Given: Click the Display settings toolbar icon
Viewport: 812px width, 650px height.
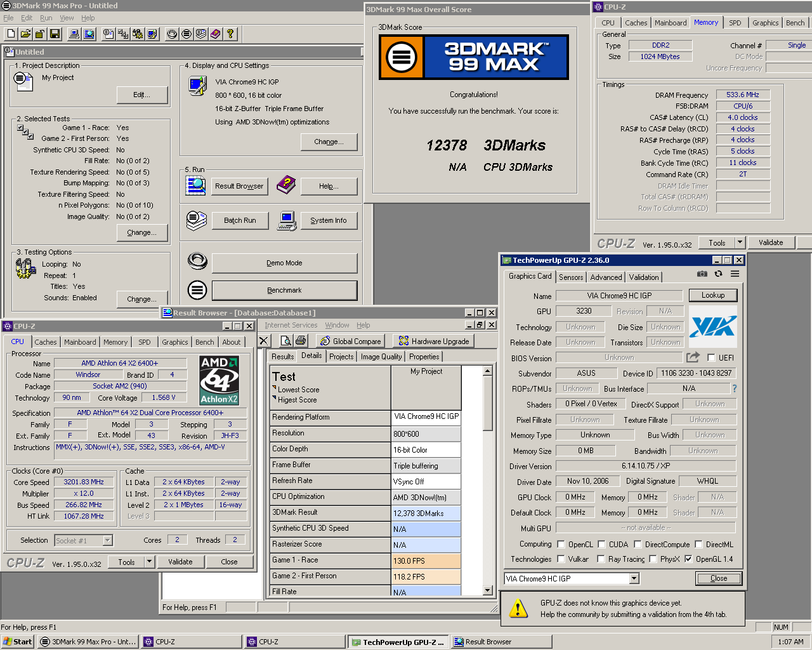Looking at the screenshot, I should [x=152, y=34].
